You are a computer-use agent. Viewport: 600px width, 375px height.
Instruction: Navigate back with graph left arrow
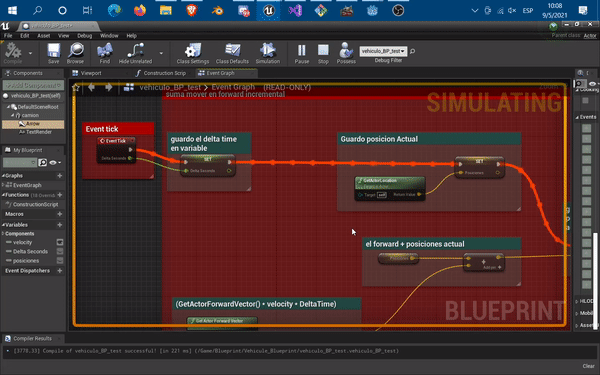point(91,87)
